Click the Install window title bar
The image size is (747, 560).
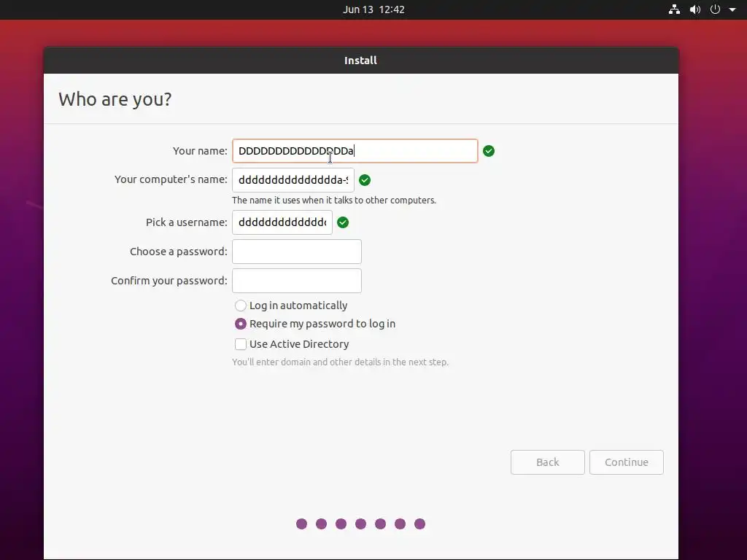(360, 61)
